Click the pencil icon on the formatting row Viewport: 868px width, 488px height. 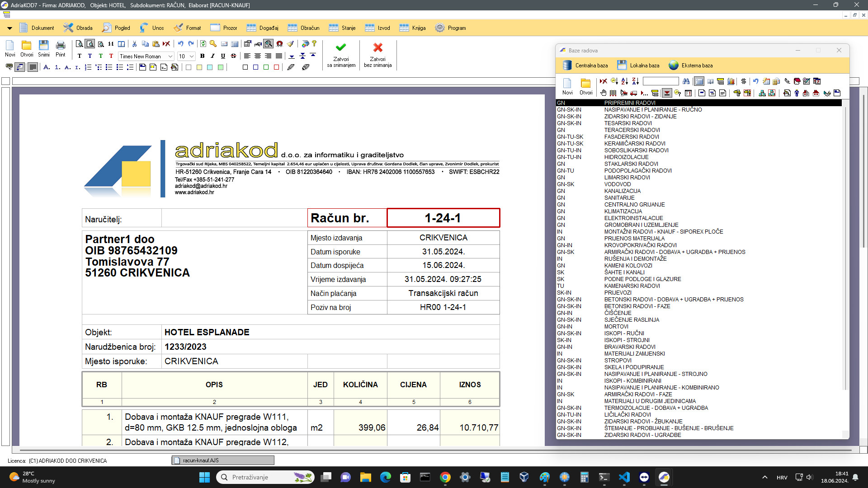click(291, 67)
